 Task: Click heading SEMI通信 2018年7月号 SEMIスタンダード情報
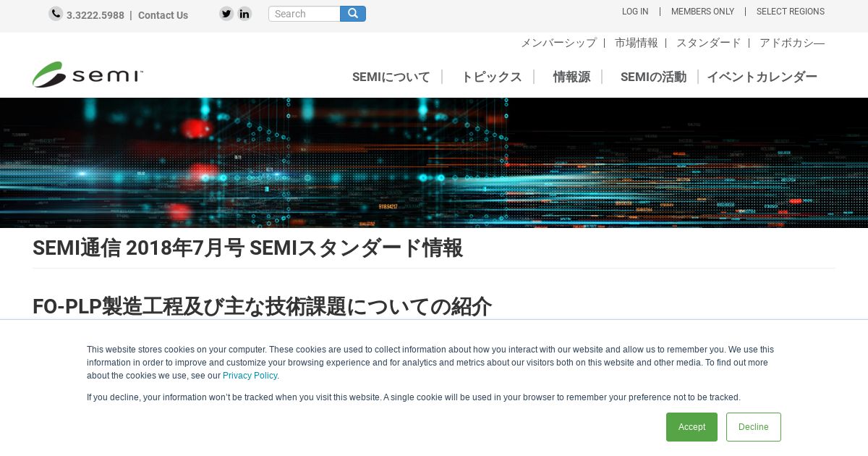(247, 248)
